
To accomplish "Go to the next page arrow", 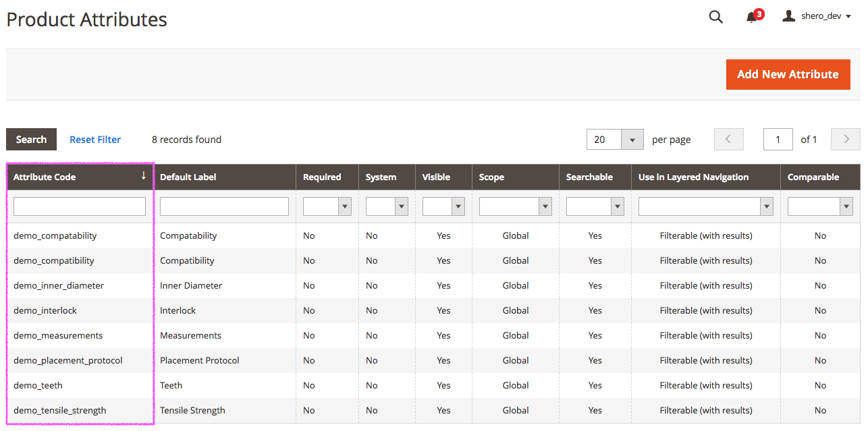I will pyautogui.click(x=845, y=139).
